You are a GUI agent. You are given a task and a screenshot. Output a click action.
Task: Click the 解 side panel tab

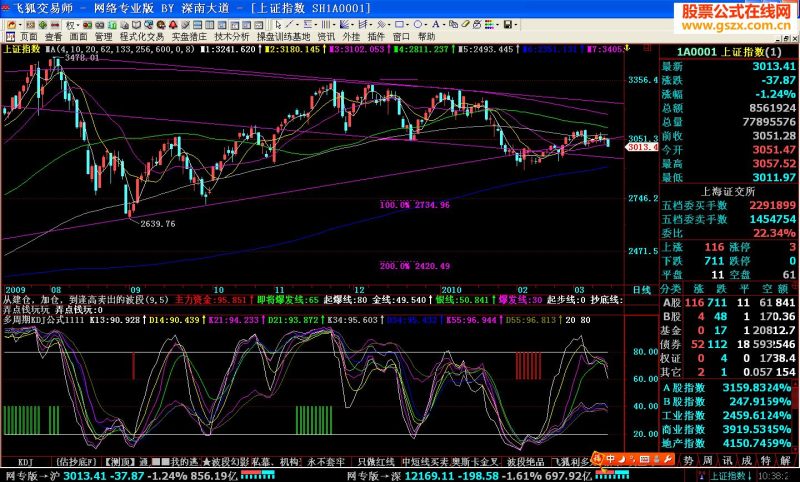pos(786,461)
